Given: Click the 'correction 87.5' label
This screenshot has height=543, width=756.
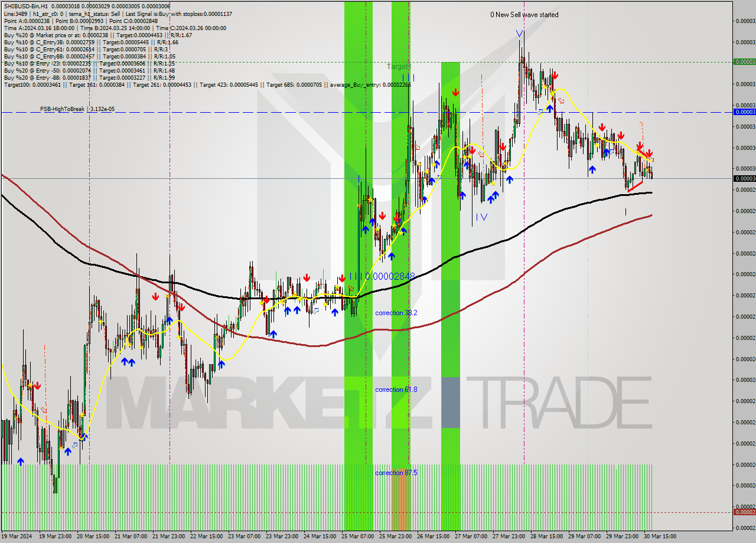Looking at the screenshot, I should (x=396, y=473).
